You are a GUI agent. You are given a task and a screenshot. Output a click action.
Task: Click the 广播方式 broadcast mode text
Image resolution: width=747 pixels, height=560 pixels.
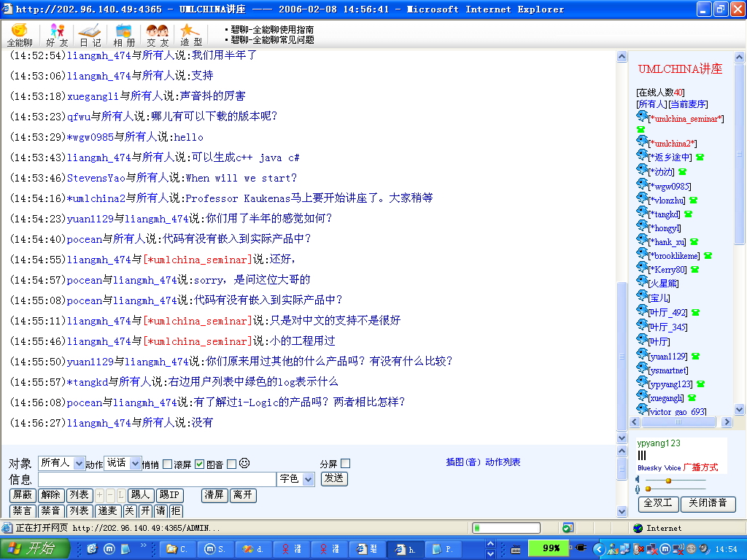700,467
